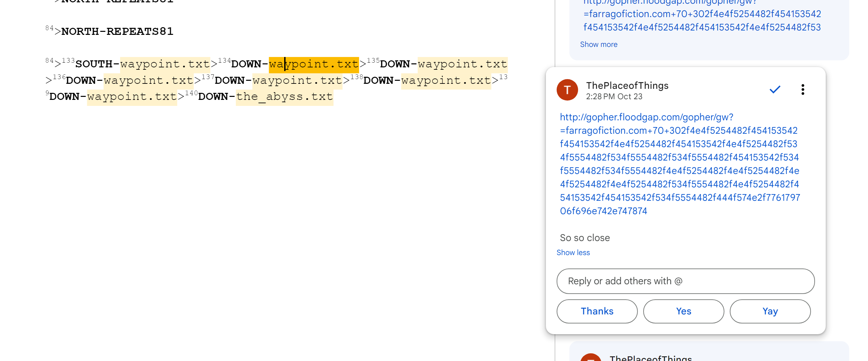Expand the upper comment with Show more

(x=599, y=45)
